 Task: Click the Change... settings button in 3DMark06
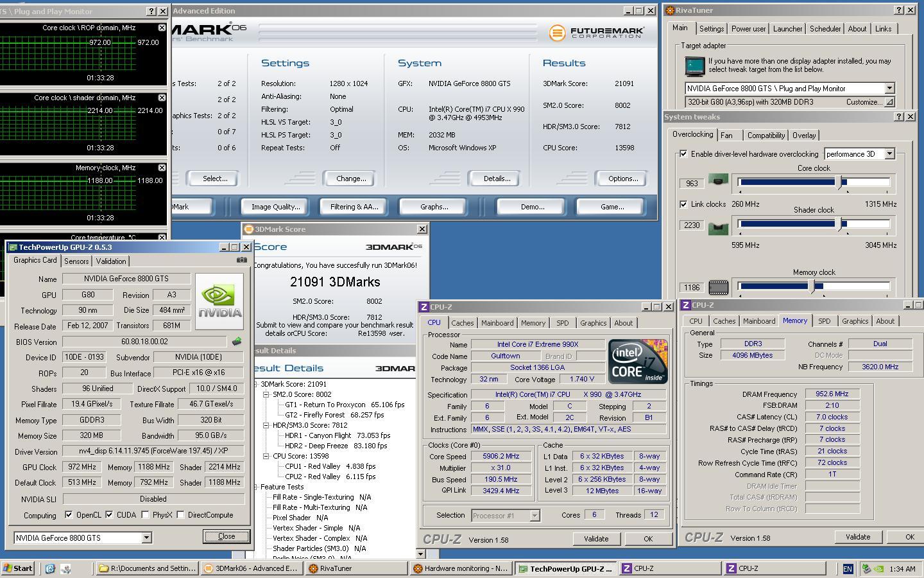pos(351,179)
